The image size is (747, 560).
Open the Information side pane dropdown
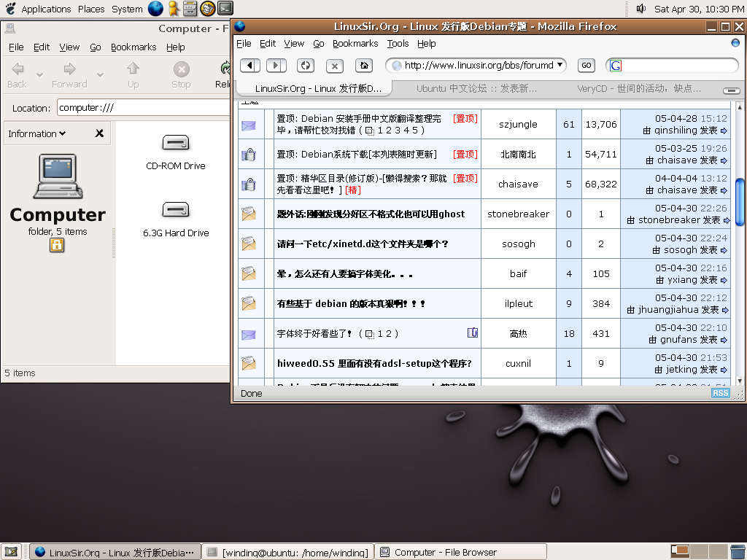(x=36, y=134)
